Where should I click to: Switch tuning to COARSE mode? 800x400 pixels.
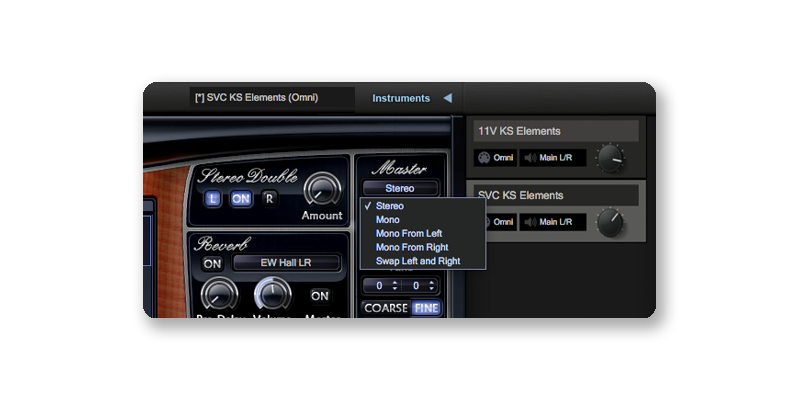tap(385, 308)
